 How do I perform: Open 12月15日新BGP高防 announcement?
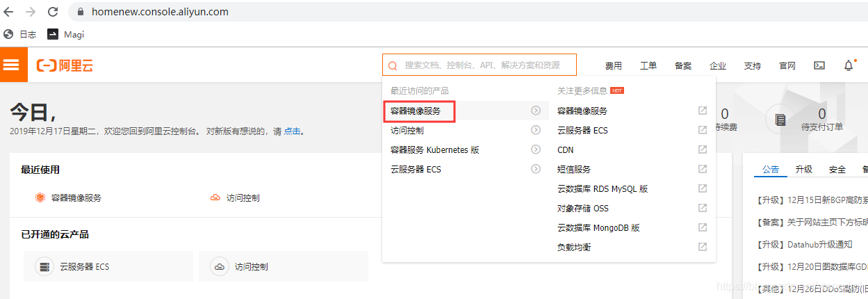click(x=811, y=200)
